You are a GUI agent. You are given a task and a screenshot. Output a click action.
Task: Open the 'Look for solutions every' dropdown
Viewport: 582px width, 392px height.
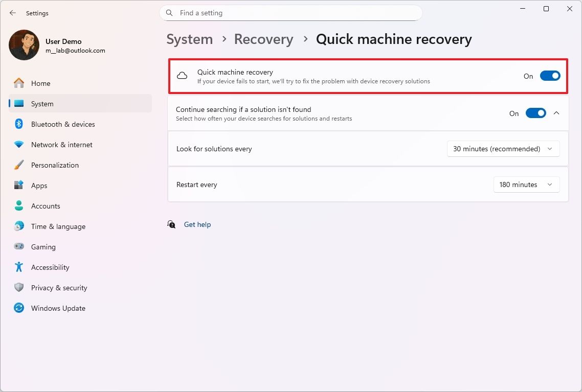click(503, 149)
